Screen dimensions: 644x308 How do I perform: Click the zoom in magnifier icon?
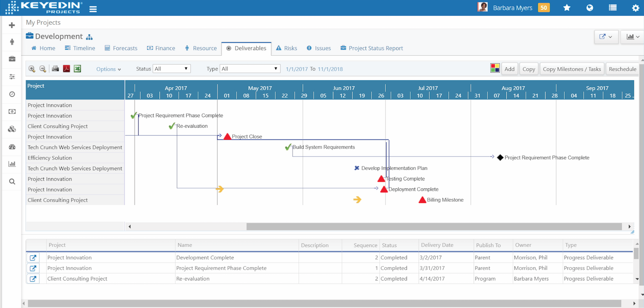pyautogui.click(x=32, y=69)
